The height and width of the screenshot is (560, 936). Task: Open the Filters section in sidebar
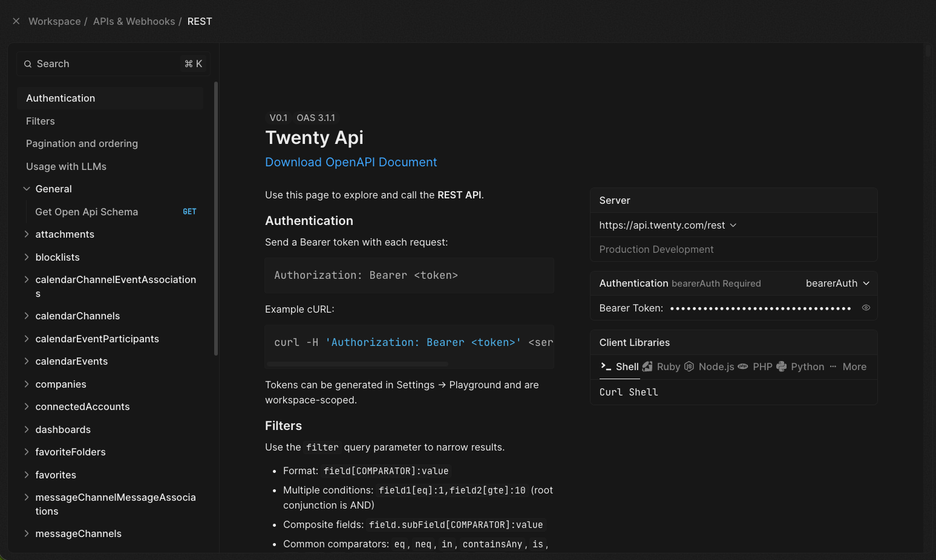tap(40, 121)
